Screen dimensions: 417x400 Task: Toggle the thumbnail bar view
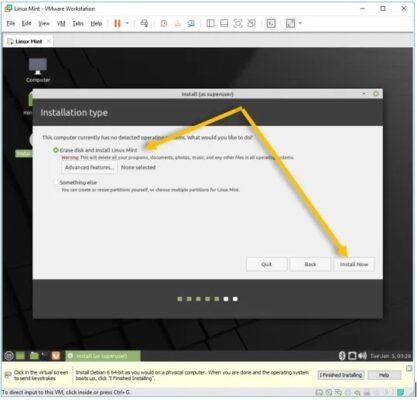[224, 23]
